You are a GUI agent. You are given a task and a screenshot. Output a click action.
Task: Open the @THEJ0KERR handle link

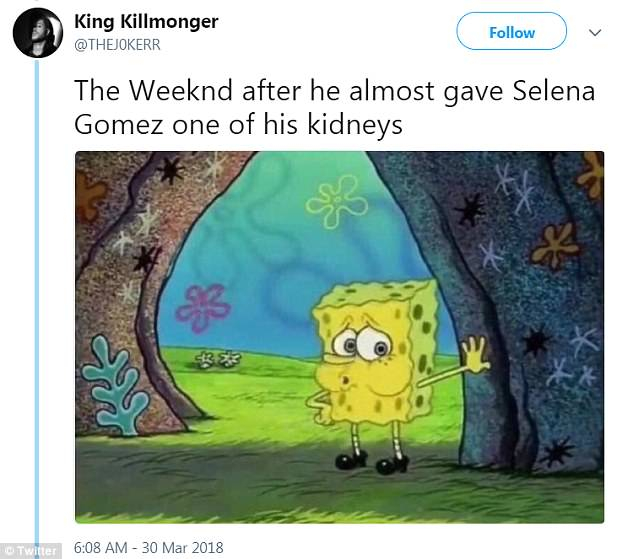(117, 44)
